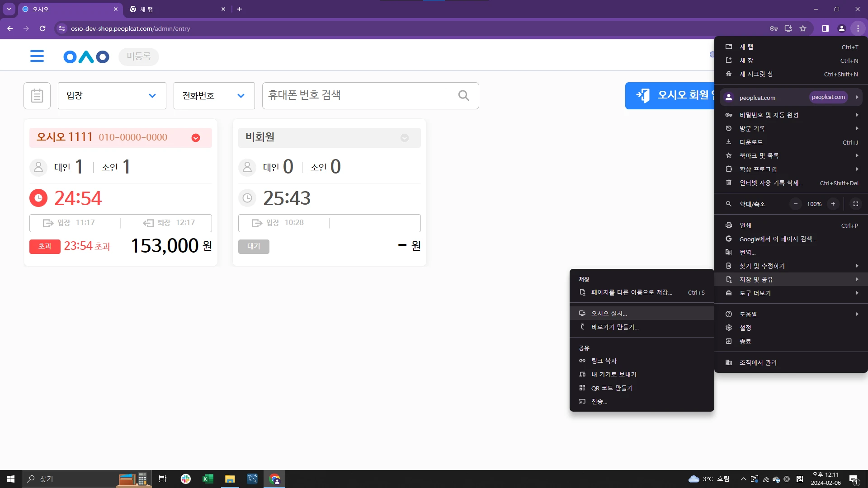Viewport: 868px width, 488px height.
Task: Open the 전화번호 dropdown
Action: 214,96
